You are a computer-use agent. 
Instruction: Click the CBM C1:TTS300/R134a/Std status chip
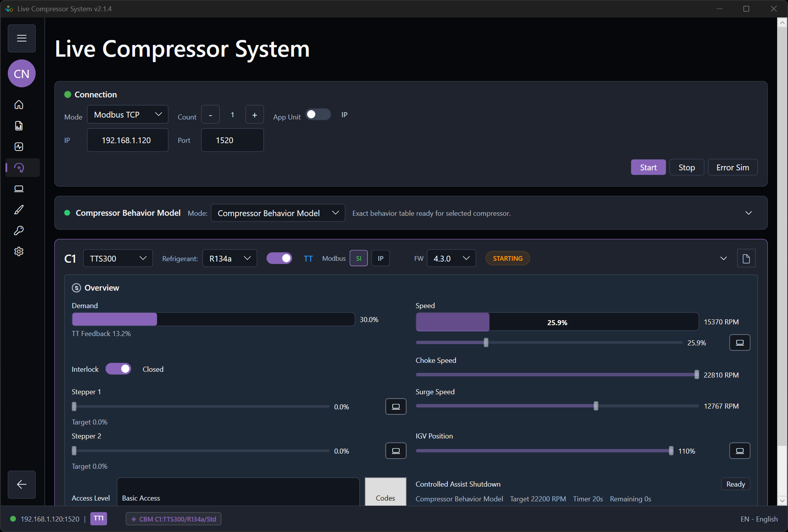click(x=173, y=519)
